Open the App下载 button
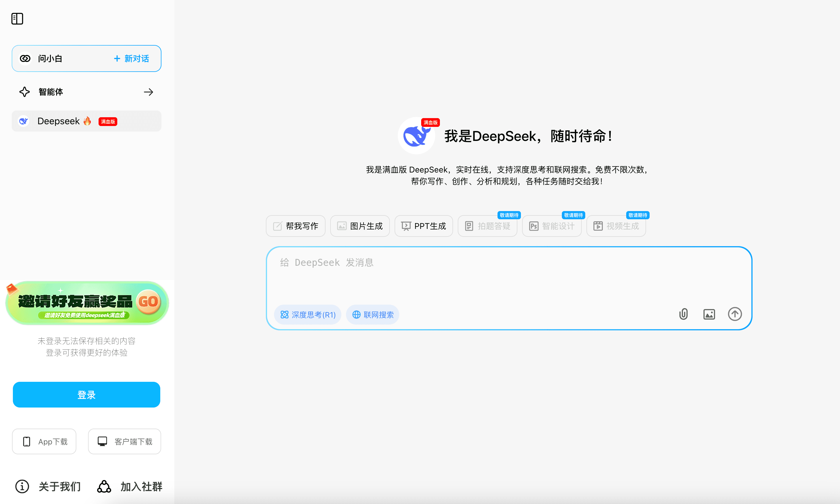840x504 pixels. pyautogui.click(x=44, y=441)
